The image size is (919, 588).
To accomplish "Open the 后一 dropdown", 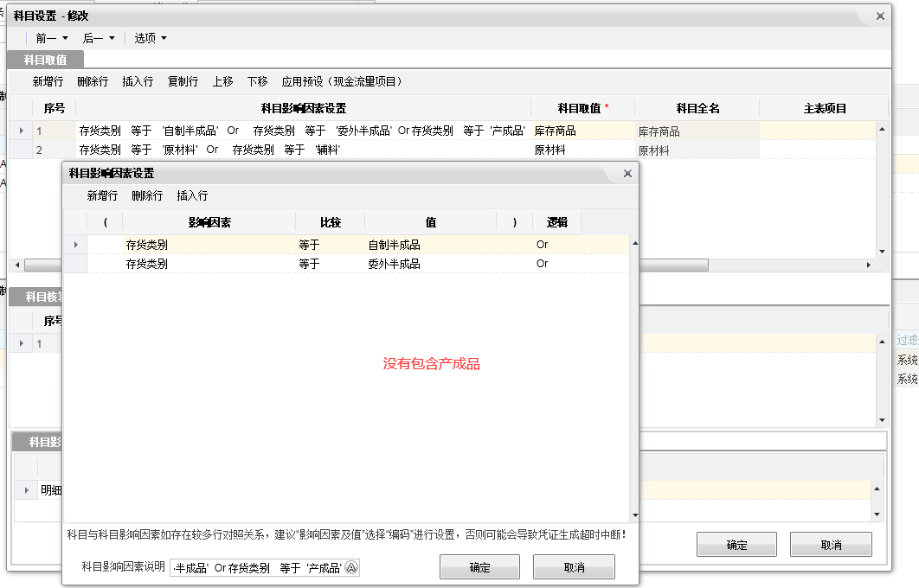I will [98, 38].
